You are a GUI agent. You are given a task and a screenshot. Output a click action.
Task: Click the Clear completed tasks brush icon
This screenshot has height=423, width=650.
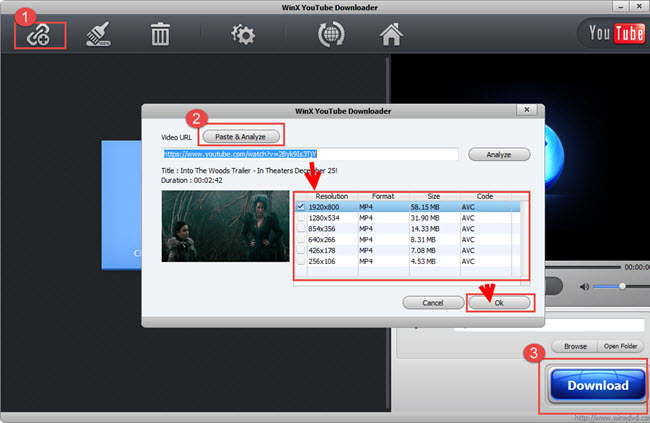pyautogui.click(x=98, y=34)
